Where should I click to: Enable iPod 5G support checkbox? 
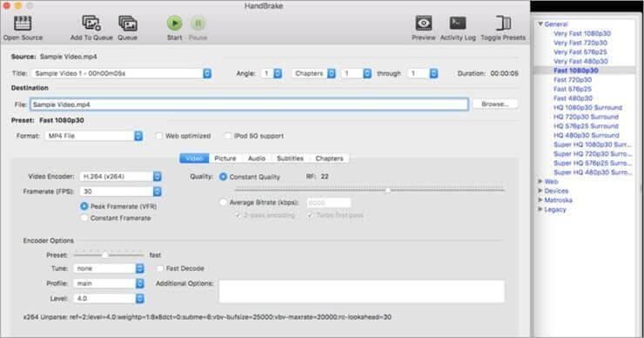coord(227,136)
